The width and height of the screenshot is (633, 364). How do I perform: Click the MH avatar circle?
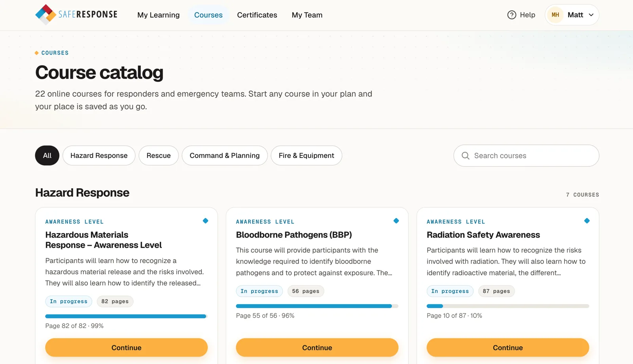pos(555,15)
